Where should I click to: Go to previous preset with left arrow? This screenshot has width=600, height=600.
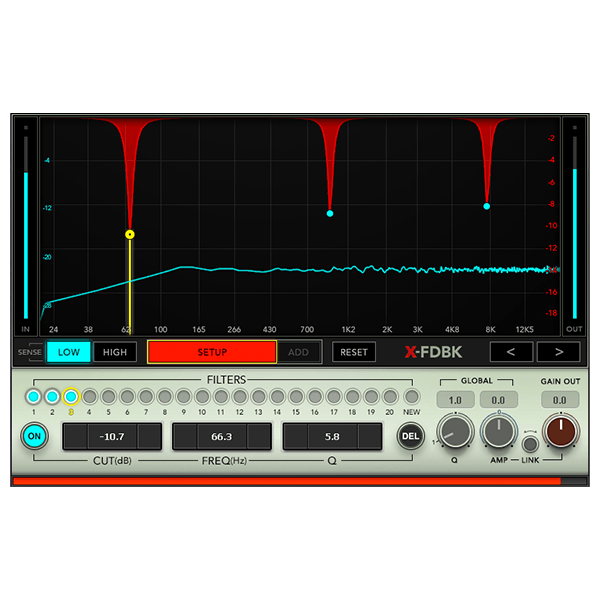tap(511, 352)
